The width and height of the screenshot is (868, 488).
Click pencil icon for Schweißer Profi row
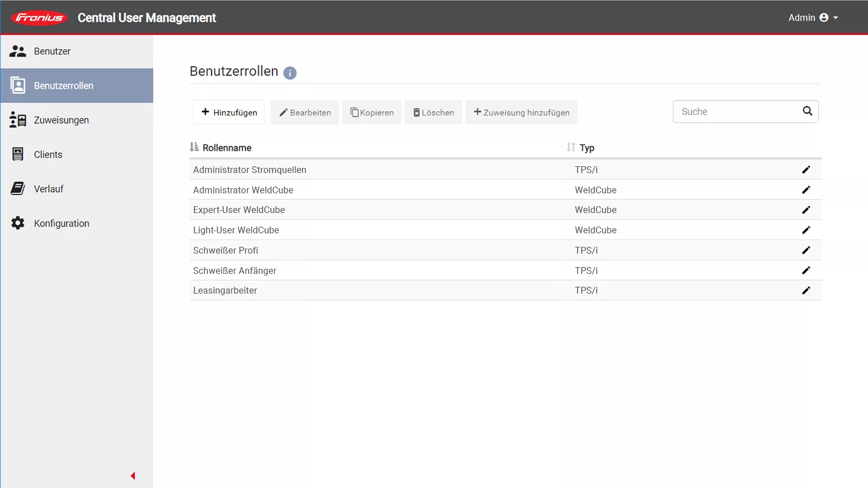click(806, 250)
